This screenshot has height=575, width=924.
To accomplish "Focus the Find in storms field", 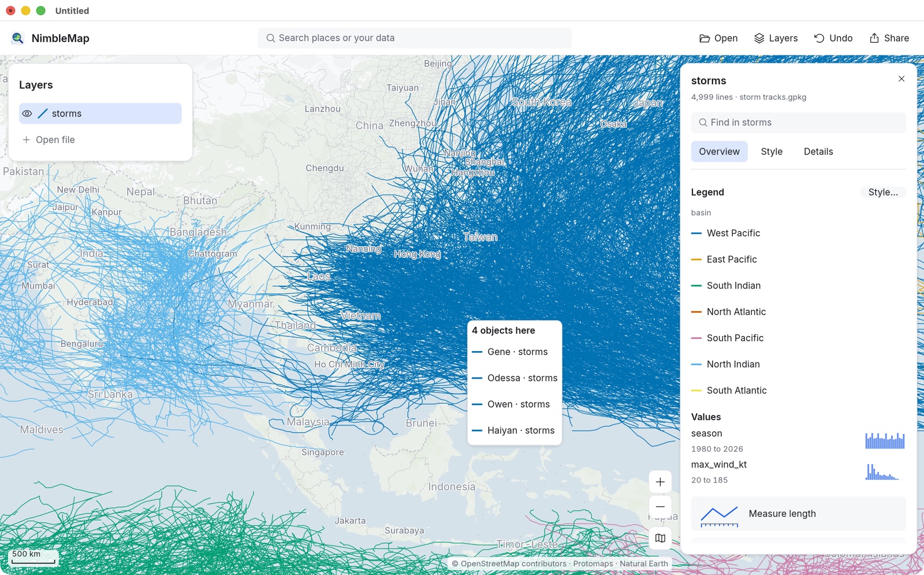I will (798, 122).
